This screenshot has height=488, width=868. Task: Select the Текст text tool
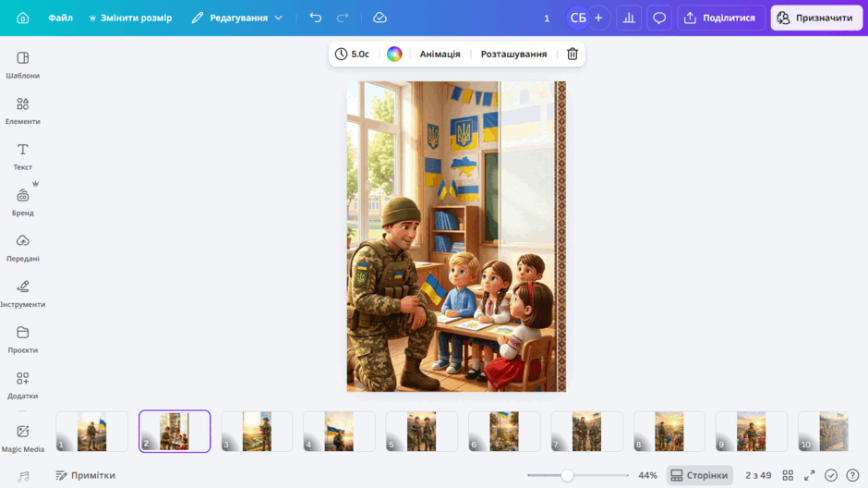coord(23,157)
